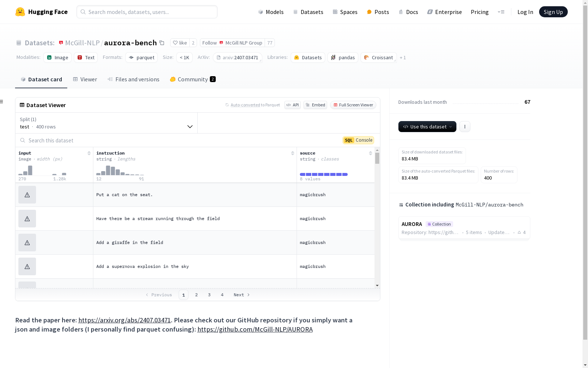Open the navigation overflow menu icon

501,12
